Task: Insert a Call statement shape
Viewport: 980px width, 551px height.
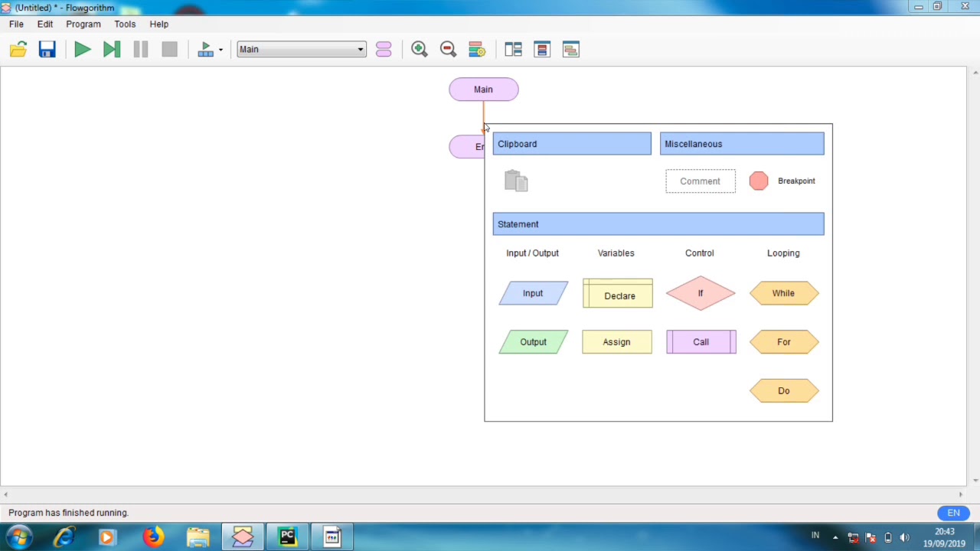Action: tap(701, 342)
